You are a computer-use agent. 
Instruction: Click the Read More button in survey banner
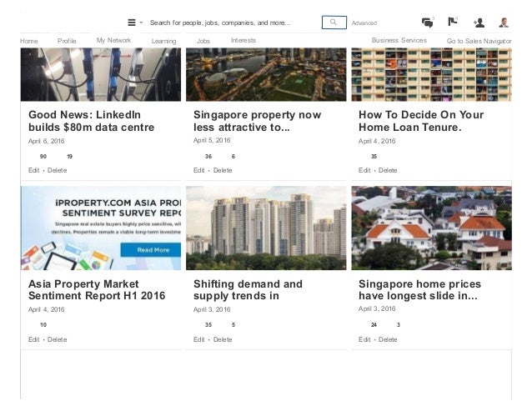[151, 250]
